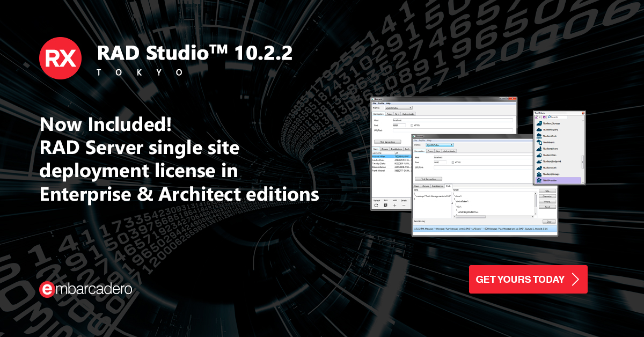Viewport: 644px width, 337px height.
Task: Select TBackendUsers component icon
Action: tap(539, 149)
